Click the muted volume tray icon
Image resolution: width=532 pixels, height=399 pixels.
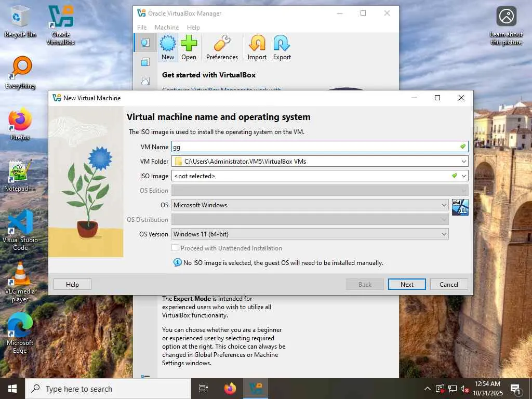[464, 389]
